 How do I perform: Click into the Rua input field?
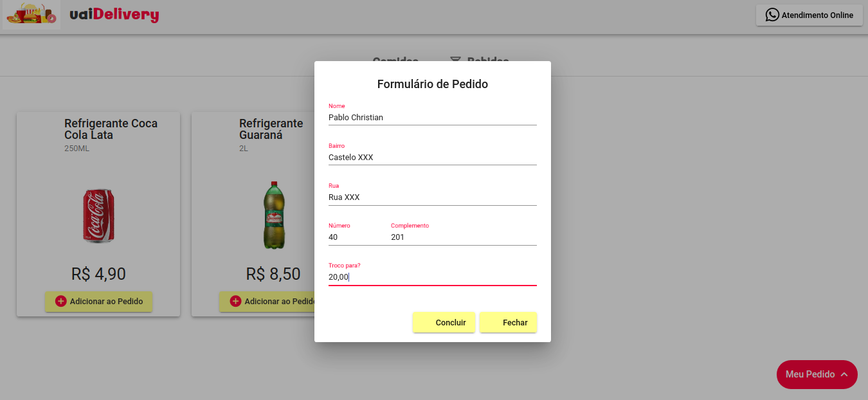[433, 197]
